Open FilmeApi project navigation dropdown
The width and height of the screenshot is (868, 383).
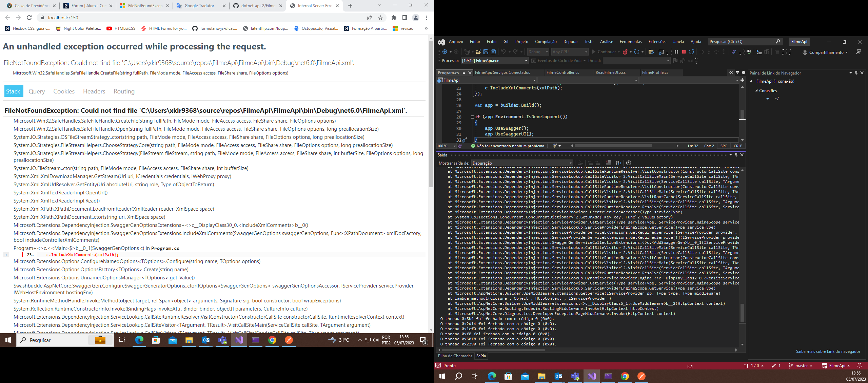pos(487,80)
